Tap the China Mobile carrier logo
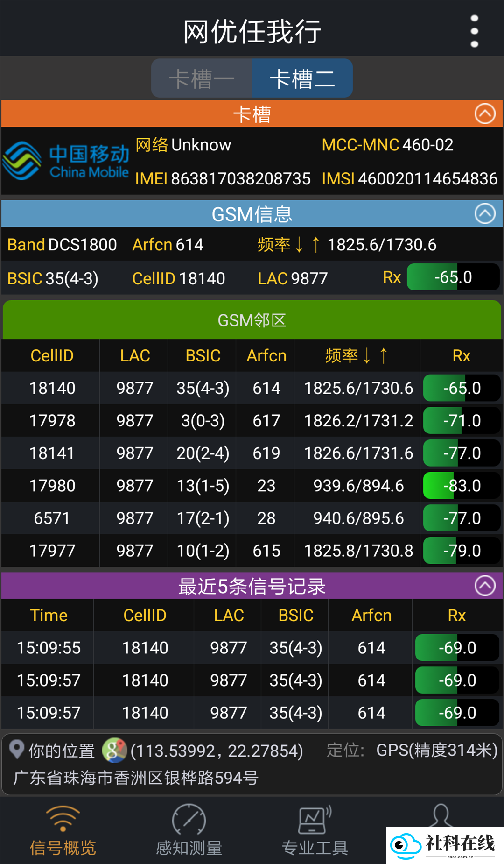This screenshot has width=504, height=864. pos(66,161)
